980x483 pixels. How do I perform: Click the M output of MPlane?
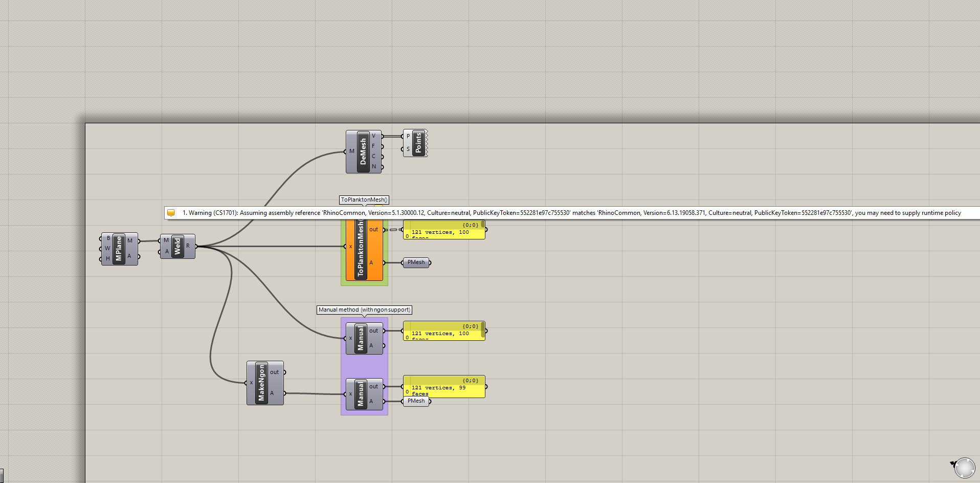[x=130, y=240]
